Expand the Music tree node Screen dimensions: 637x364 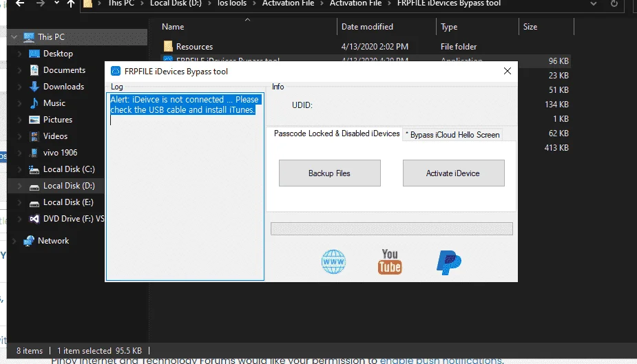point(19,103)
